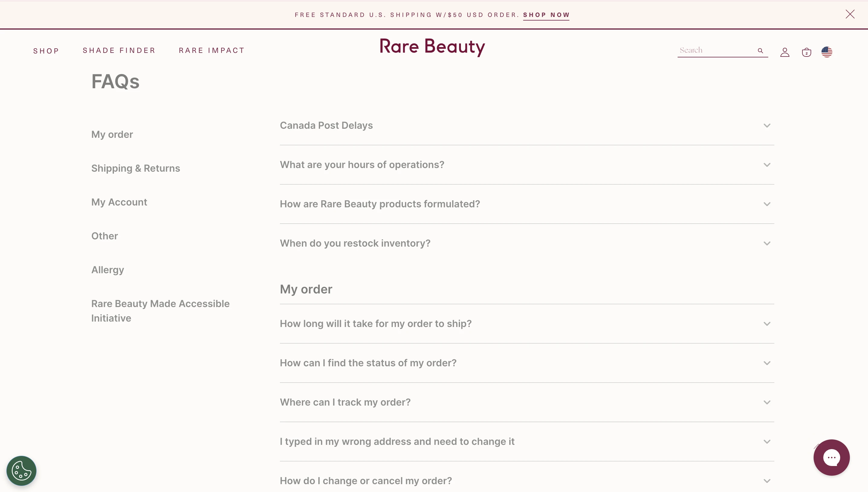Image resolution: width=868 pixels, height=492 pixels.
Task: Click 'How long will it take for my order to ship?'
Action: [375, 323]
